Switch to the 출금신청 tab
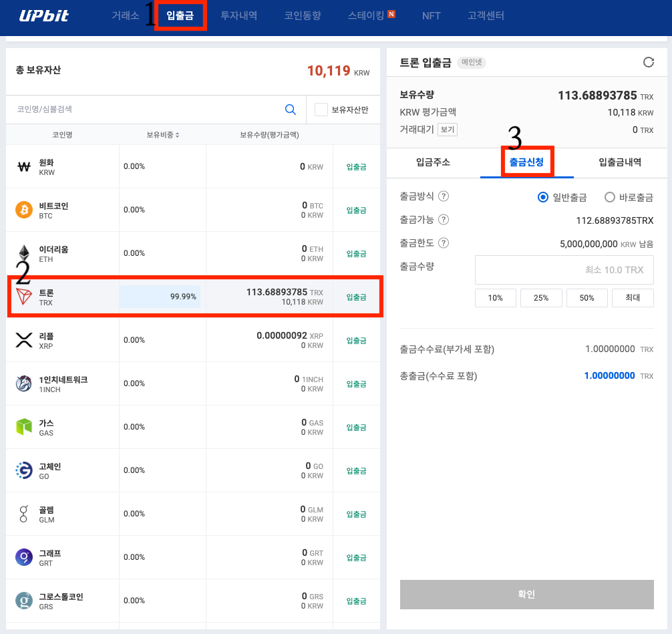 [527, 162]
